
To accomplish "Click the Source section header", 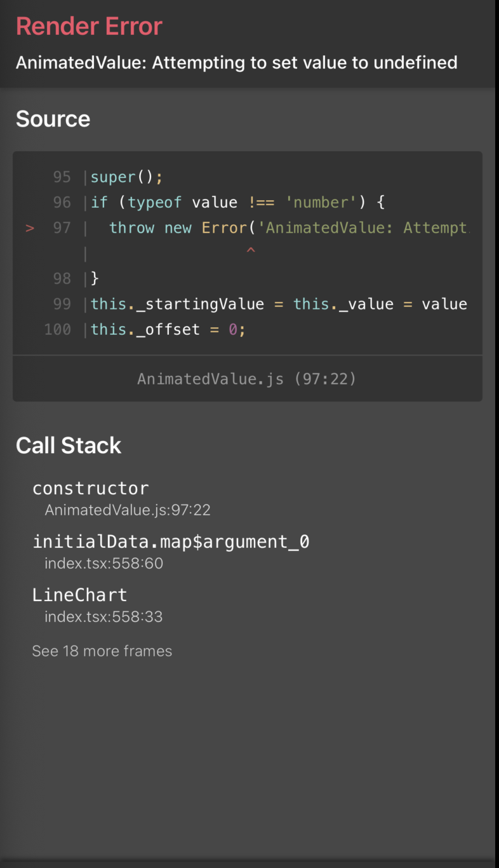I will tap(53, 119).
